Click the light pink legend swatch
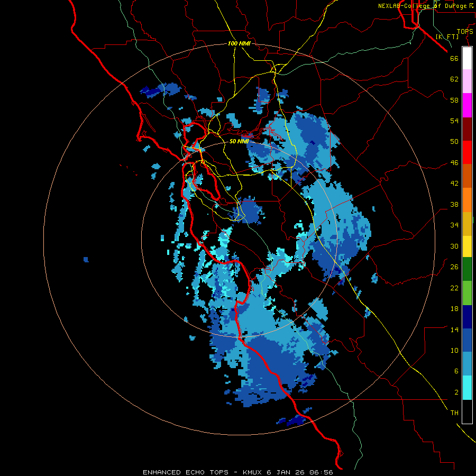The width and height of the screenshot is (476, 476). [467, 81]
